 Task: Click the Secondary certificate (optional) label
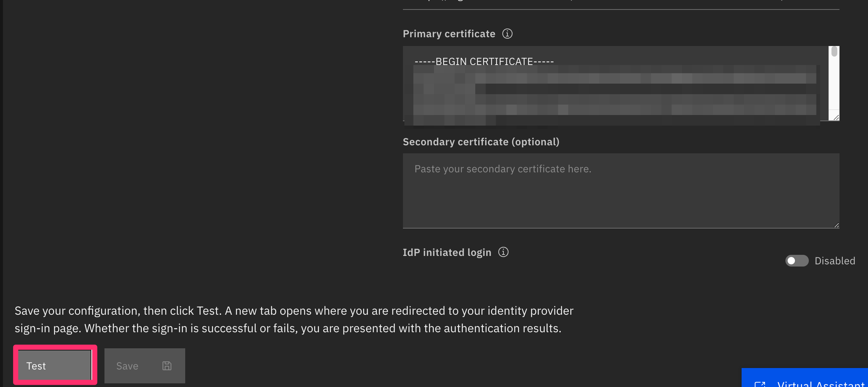[x=481, y=142]
